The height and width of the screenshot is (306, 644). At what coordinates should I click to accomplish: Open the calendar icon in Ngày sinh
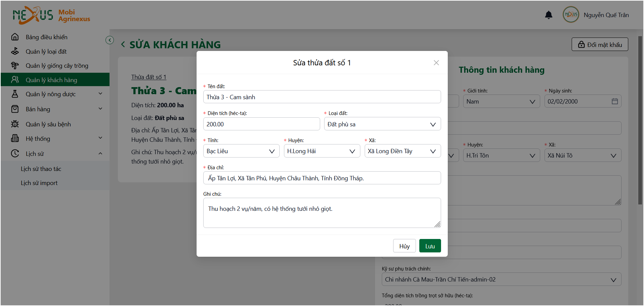pos(615,101)
